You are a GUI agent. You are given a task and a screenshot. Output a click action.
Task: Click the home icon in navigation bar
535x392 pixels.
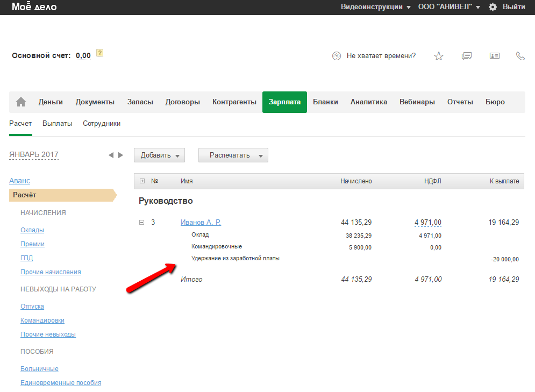(x=21, y=102)
